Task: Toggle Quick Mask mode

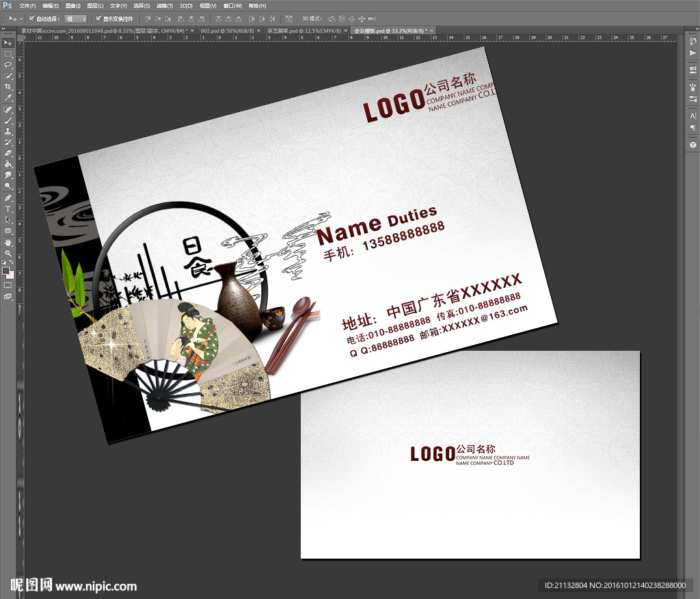Action: click(x=8, y=285)
